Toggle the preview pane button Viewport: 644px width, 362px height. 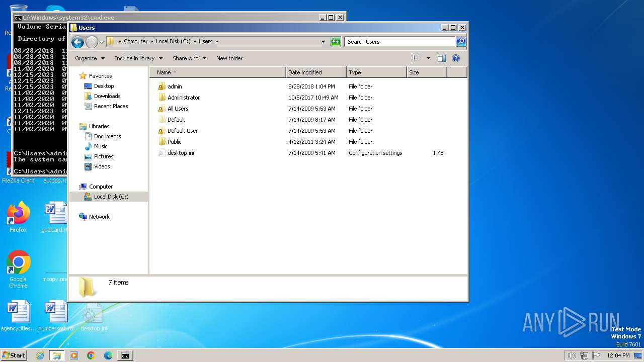[x=442, y=58]
